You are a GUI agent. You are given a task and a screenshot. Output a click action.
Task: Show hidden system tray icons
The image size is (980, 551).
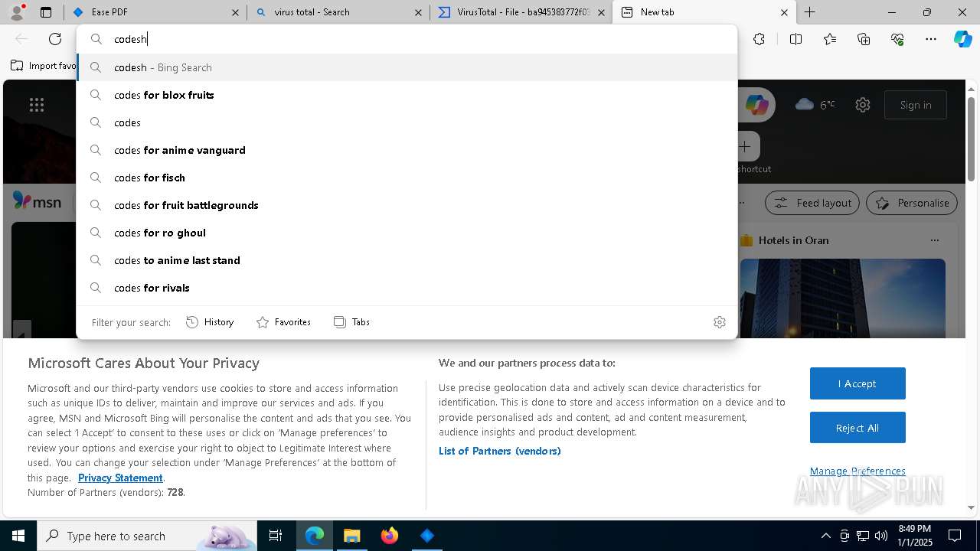pyautogui.click(x=825, y=536)
